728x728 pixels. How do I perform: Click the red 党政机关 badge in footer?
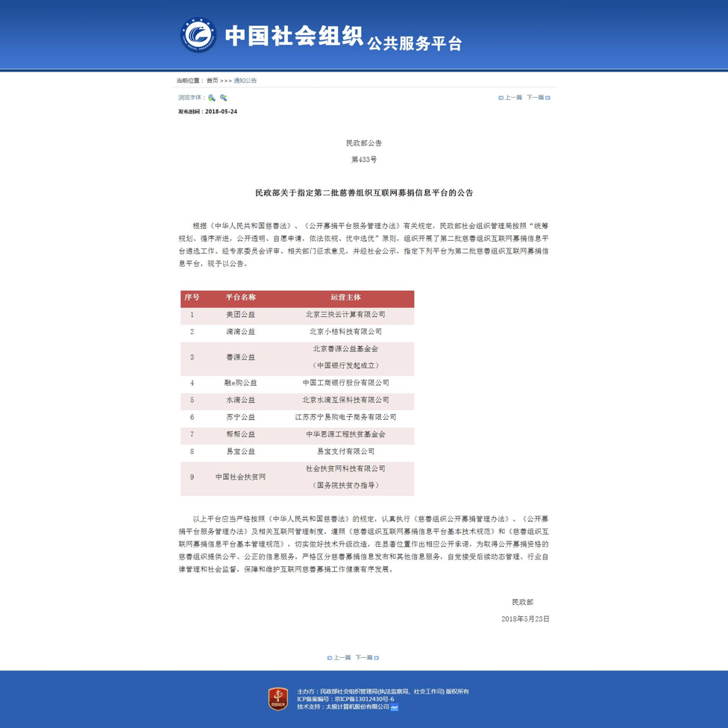point(278,699)
